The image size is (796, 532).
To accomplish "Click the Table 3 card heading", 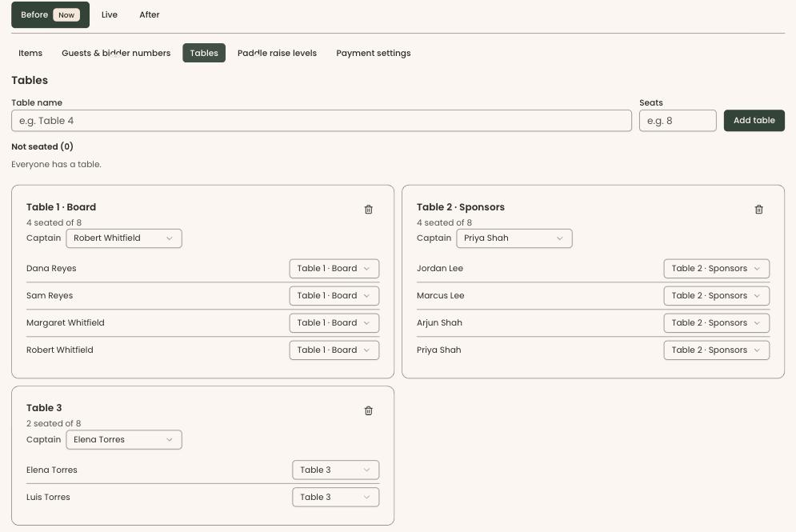I will point(44,408).
